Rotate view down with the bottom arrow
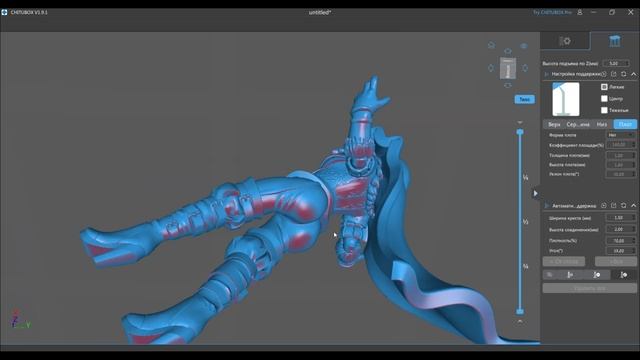Screen dimensions: 640x360 [508, 85]
